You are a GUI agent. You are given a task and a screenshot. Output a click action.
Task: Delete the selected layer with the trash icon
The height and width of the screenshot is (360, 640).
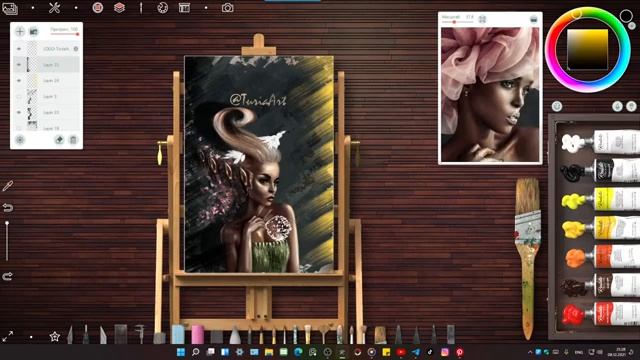(x=73, y=140)
